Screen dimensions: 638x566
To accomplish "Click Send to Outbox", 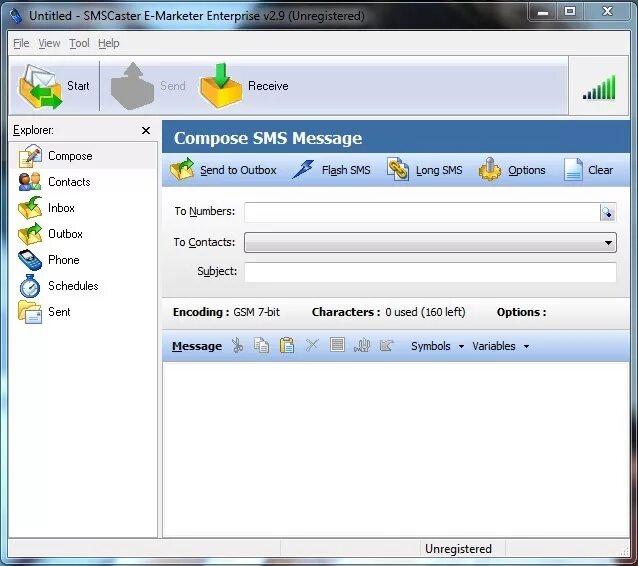I will click(x=223, y=170).
